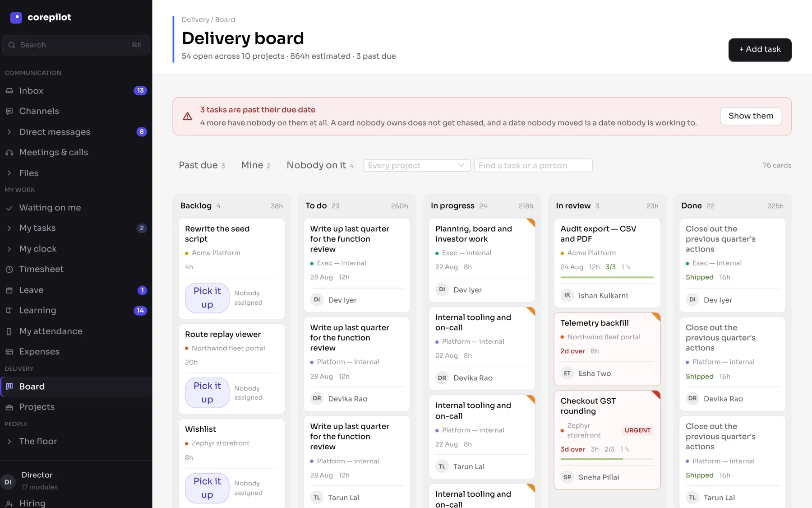Open Inbox in the sidebar
This screenshot has width=812, height=508.
pos(76,91)
